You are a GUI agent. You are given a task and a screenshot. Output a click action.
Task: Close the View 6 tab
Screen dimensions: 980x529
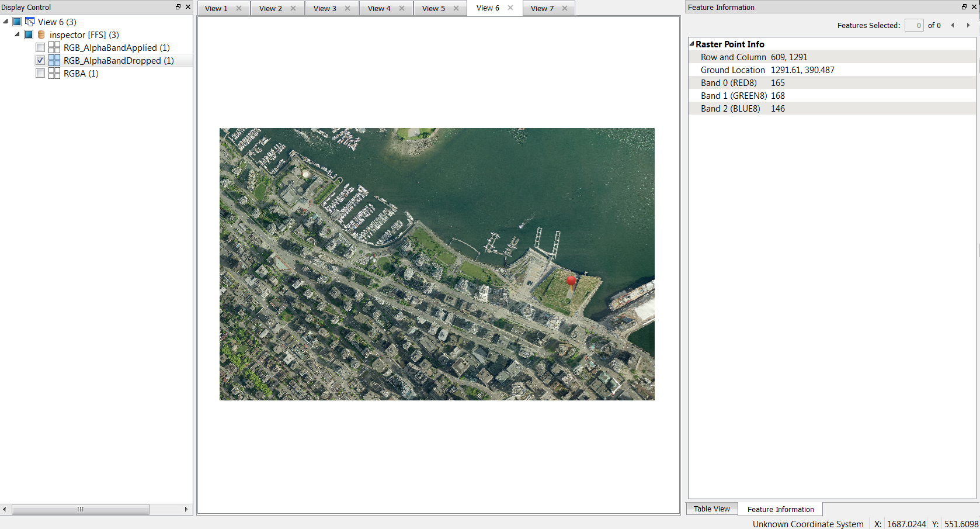click(x=510, y=8)
